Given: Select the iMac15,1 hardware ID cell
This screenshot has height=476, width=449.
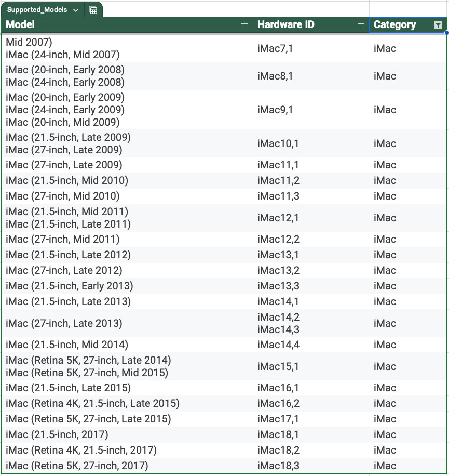Looking at the screenshot, I should point(311,366).
